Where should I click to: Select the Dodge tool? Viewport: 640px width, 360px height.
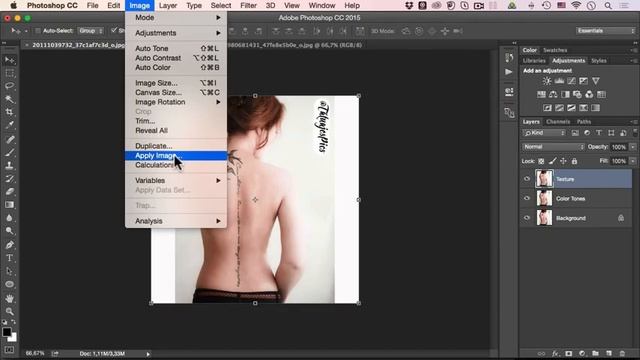[x=10, y=231]
